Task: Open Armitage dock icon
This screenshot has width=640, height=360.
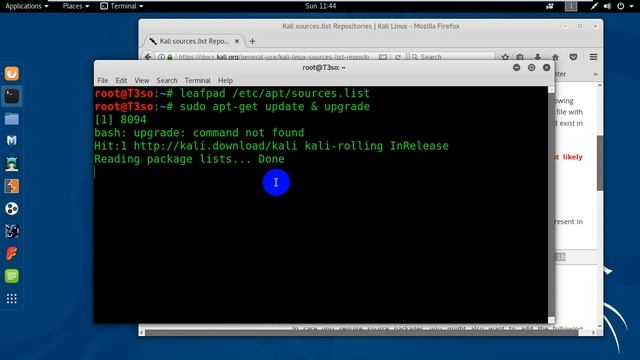Action: point(11,164)
